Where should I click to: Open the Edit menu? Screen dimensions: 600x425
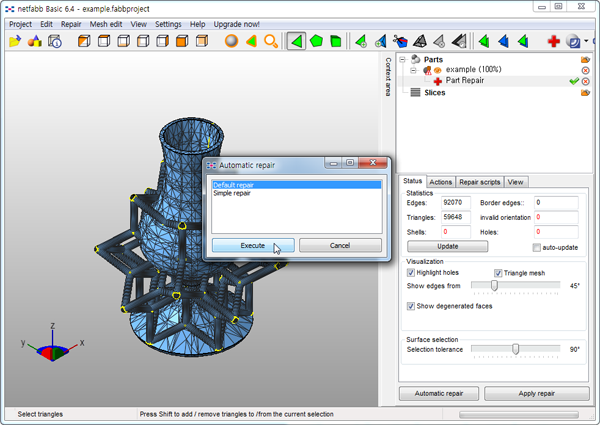(46, 24)
